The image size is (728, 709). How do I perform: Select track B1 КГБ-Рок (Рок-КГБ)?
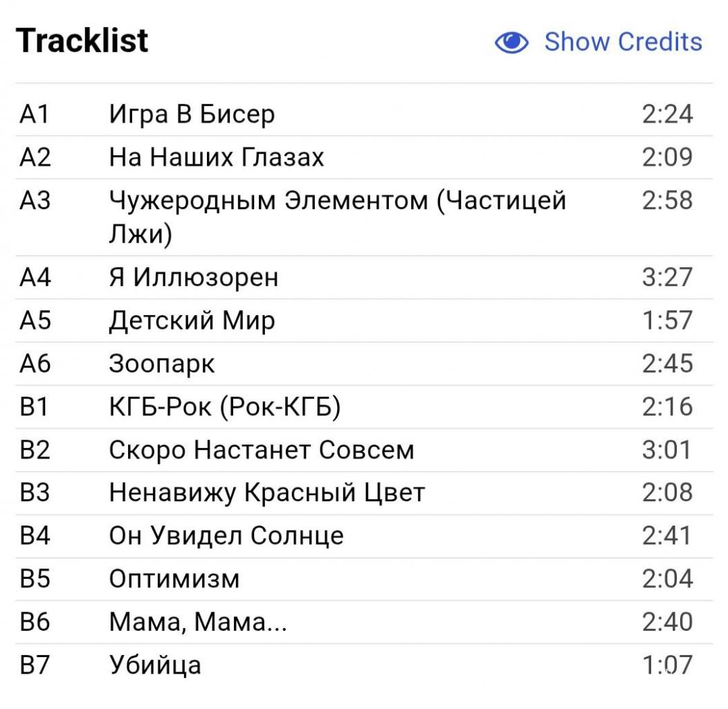(x=364, y=406)
